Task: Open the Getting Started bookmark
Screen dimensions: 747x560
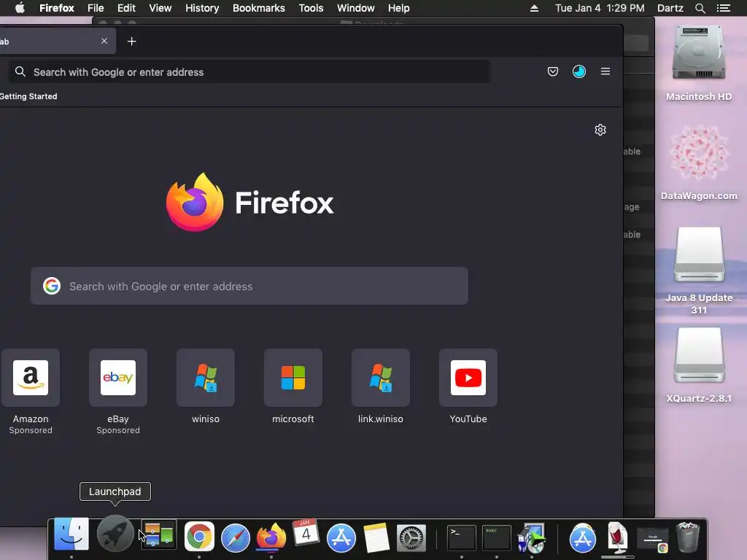Action: (x=28, y=96)
